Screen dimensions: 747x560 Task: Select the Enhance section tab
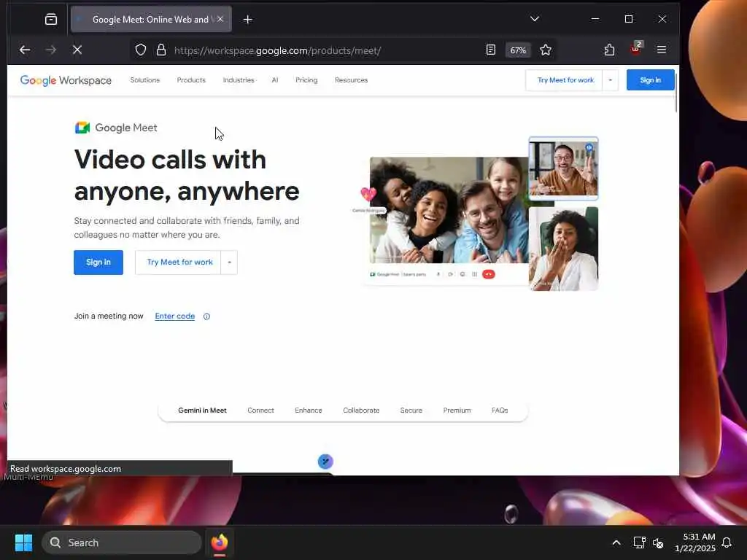(x=309, y=411)
